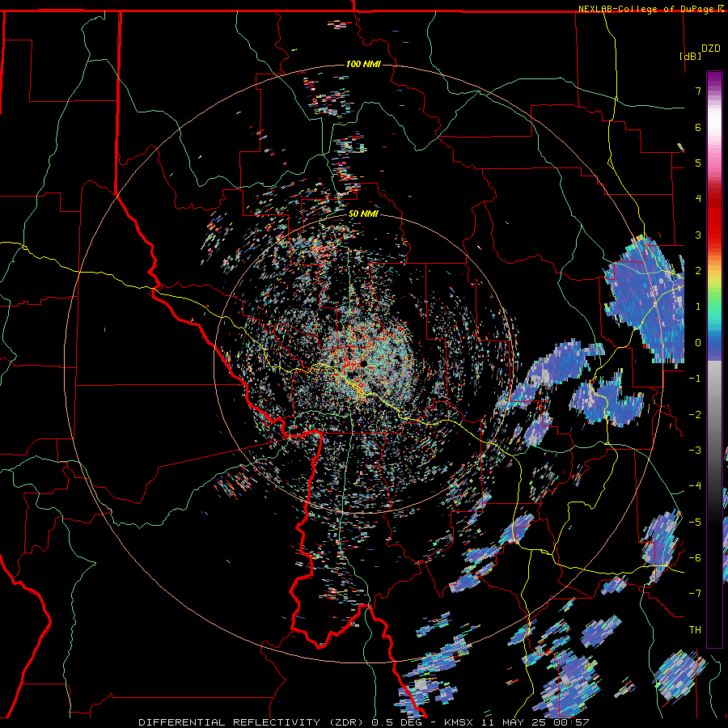
Task: Click the -1 value on color scale
Action: click(695, 379)
